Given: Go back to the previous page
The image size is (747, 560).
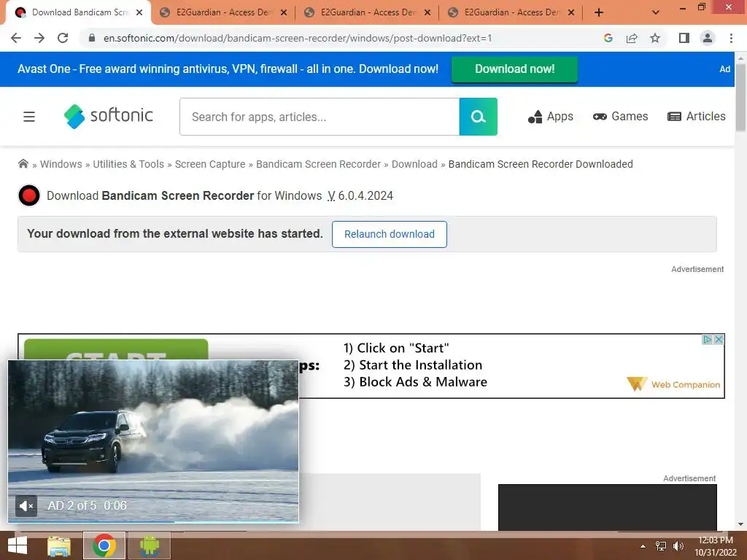Looking at the screenshot, I should 16,38.
